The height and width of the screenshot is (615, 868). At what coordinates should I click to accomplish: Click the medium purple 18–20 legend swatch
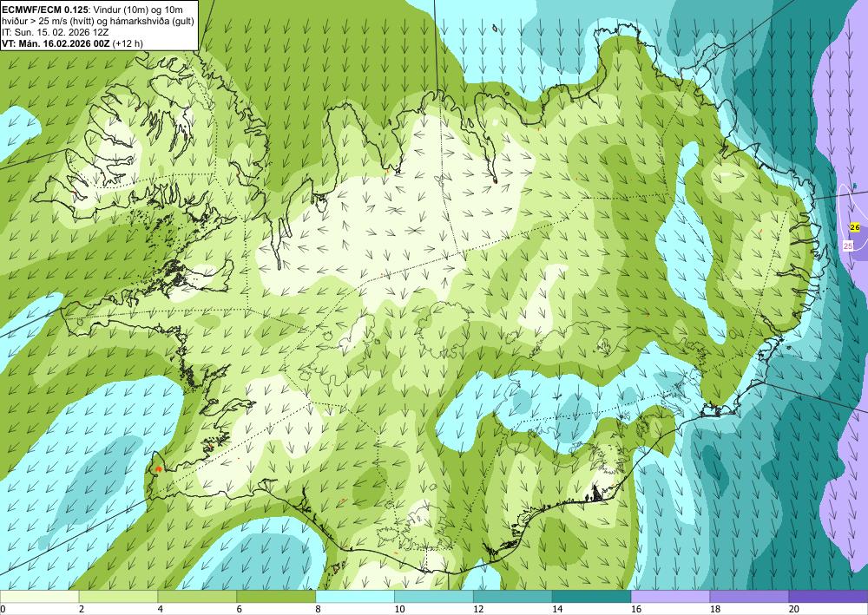(749, 597)
